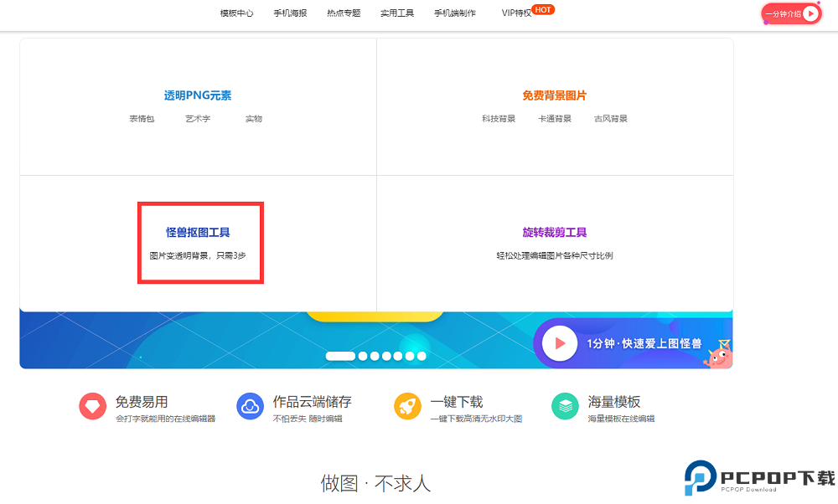Select 热点专题 in the top navigation
838x504 pixels.
tap(344, 13)
